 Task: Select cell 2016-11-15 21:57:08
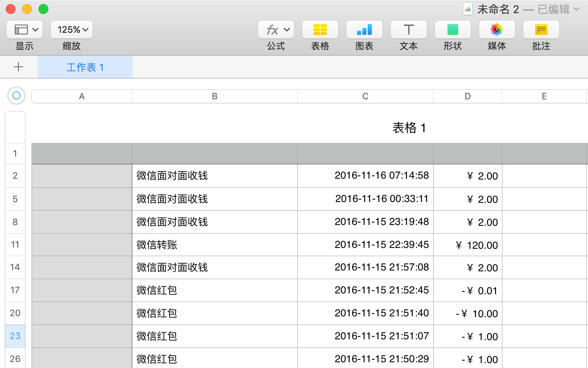[x=365, y=267]
